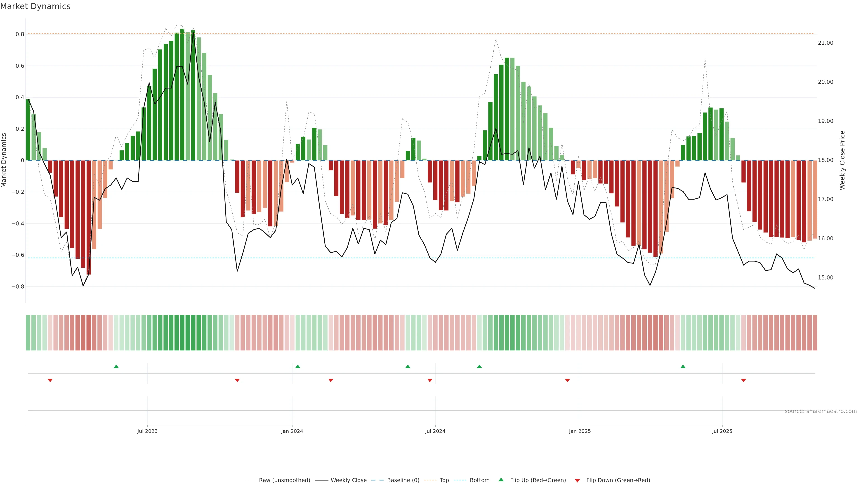
Task: Click the red flip-down triangle just before Jan 2025
Action: [x=567, y=380]
